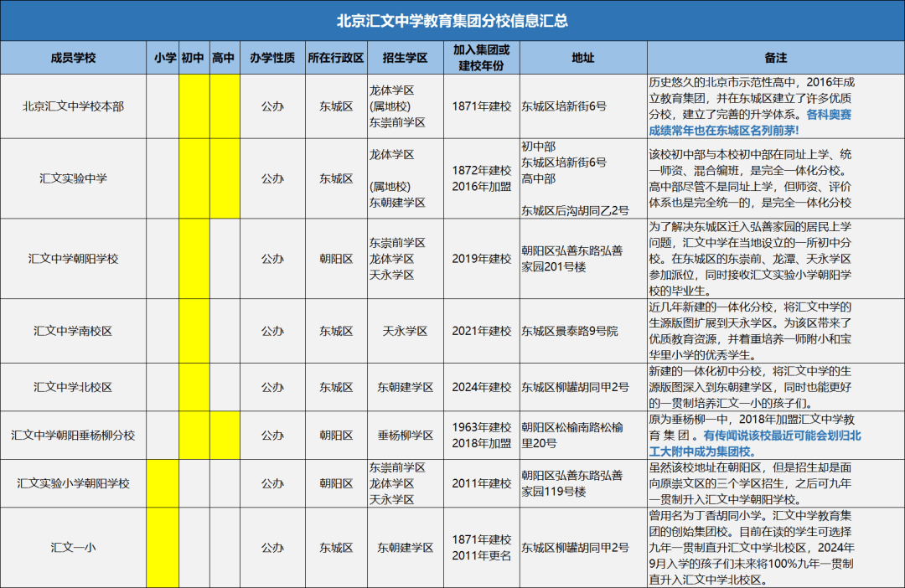The image size is (905, 588).
Task: Select the 汇文中学北校区 cell
Action: coord(73,387)
